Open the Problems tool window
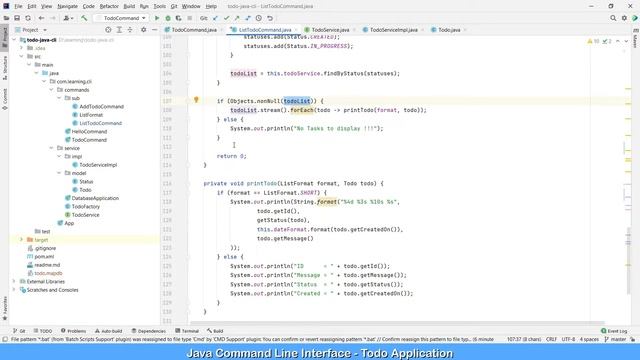The height and width of the screenshot is (360, 640). coord(73,331)
